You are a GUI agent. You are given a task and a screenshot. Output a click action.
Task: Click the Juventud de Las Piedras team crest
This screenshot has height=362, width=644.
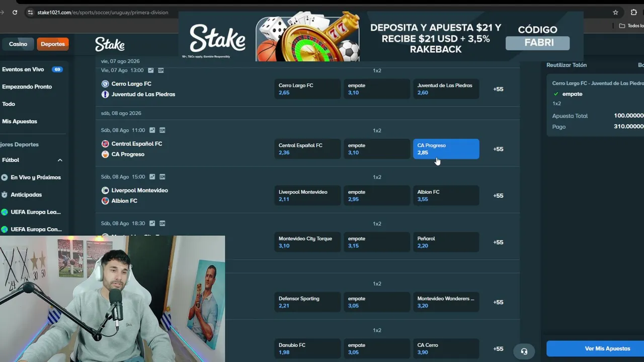[x=105, y=94]
